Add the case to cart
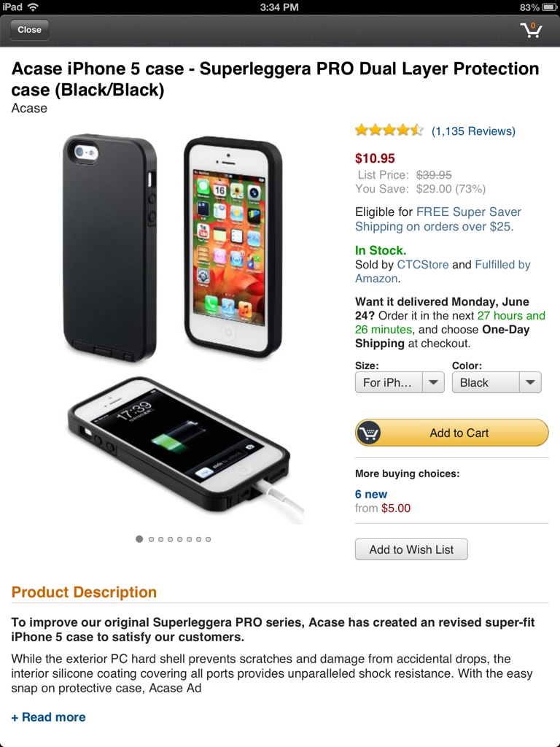The width and height of the screenshot is (560, 747). tap(451, 433)
